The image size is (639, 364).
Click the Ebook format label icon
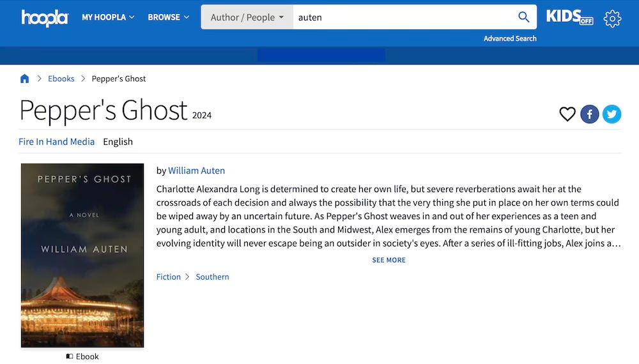pos(70,356)
